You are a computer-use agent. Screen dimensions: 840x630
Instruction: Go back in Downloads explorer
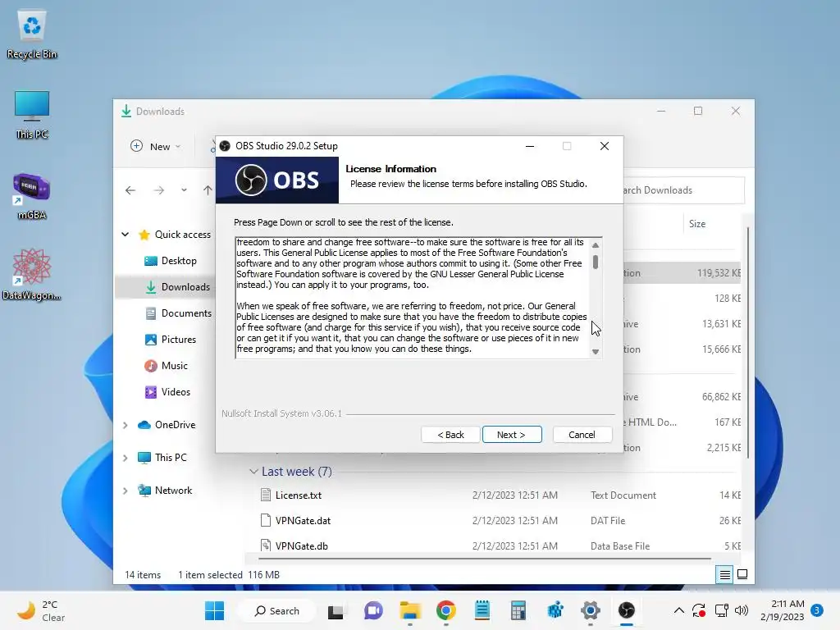(x=130, y=190)
